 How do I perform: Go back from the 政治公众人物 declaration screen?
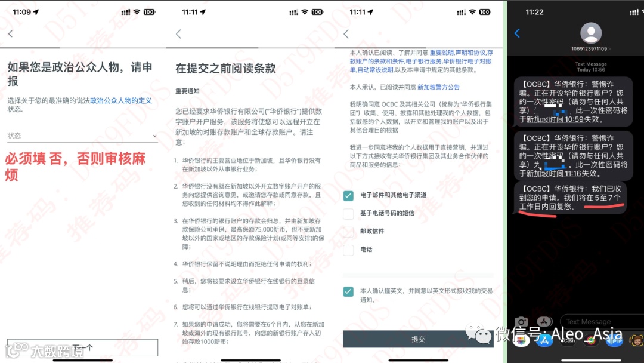coord(11,33)
